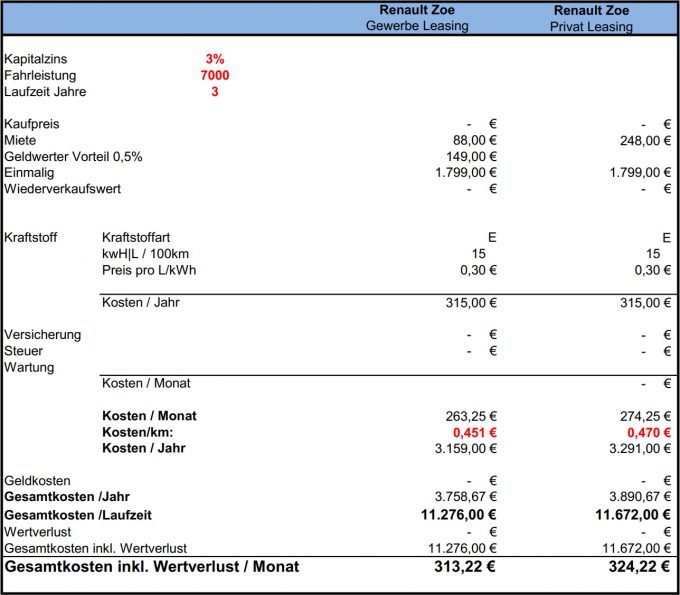This screenshot has width=680, height=595.
Task: Click the Renault Zoe Gewerbe Leasing header
Action: coord(417,18)
